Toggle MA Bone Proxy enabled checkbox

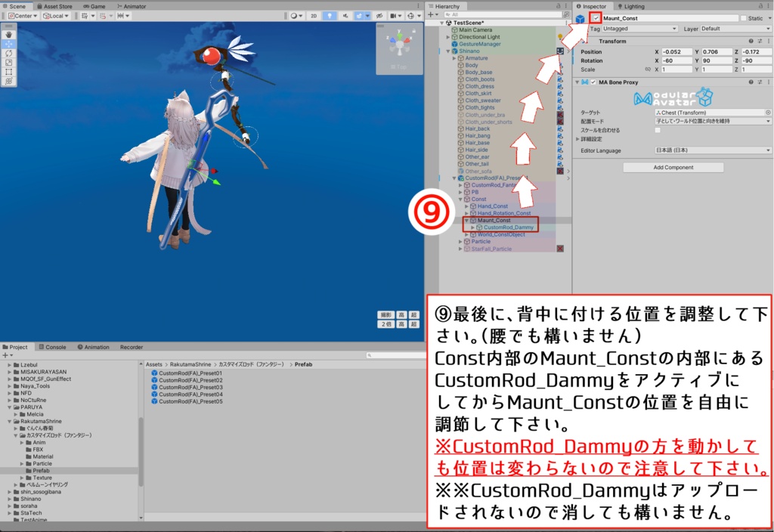tap(593, 82)
